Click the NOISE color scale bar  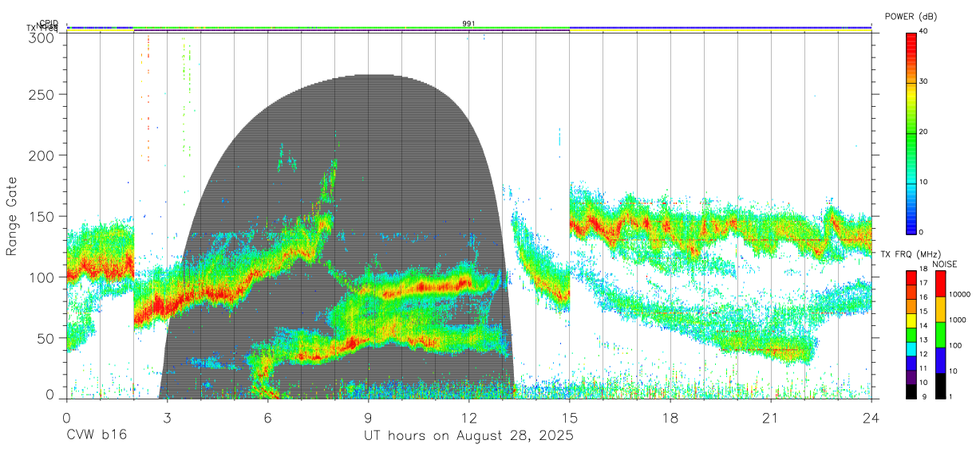coord(939,334)
